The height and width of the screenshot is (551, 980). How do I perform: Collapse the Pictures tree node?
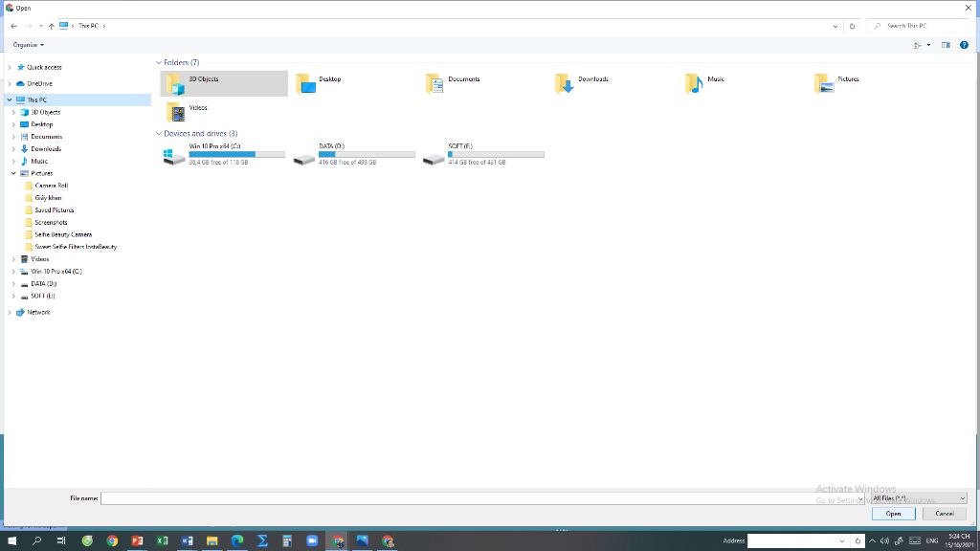[13, 174]
